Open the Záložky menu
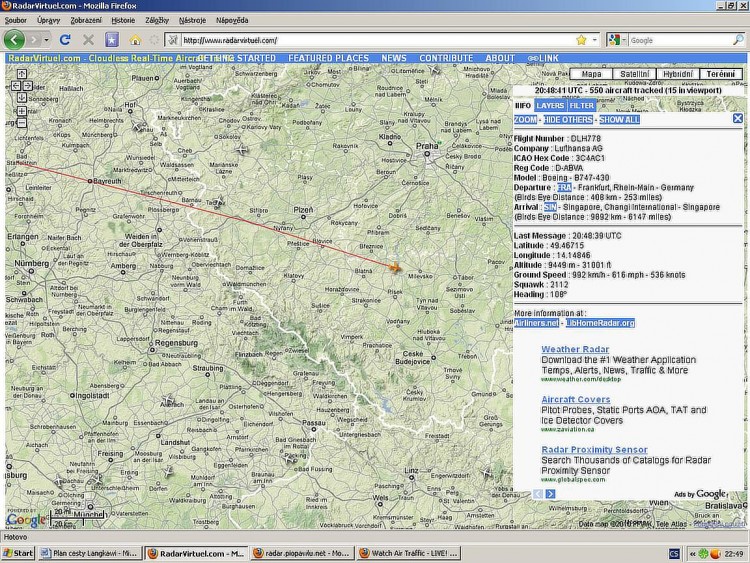This screenshot has width=750, height=563. (157, 20)
